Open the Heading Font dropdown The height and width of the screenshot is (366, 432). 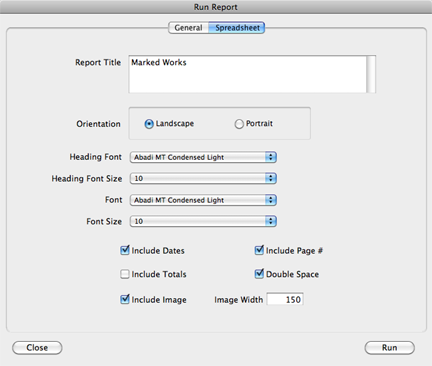203,157
